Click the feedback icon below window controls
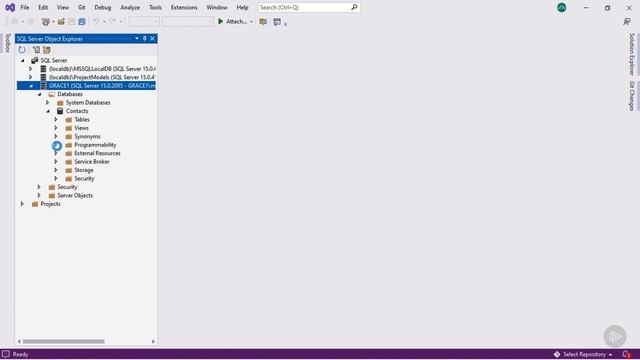The image size is (640, 360). coord(627,22)
